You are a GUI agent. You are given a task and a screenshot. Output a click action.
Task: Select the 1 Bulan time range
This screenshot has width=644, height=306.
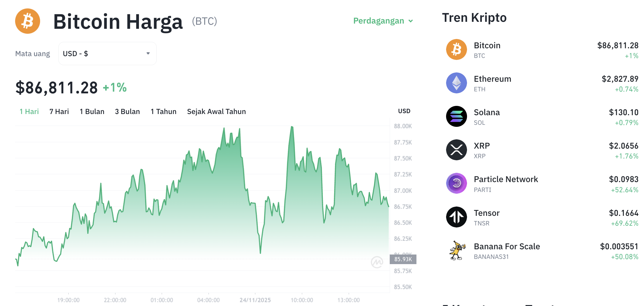tap(92, 111)
